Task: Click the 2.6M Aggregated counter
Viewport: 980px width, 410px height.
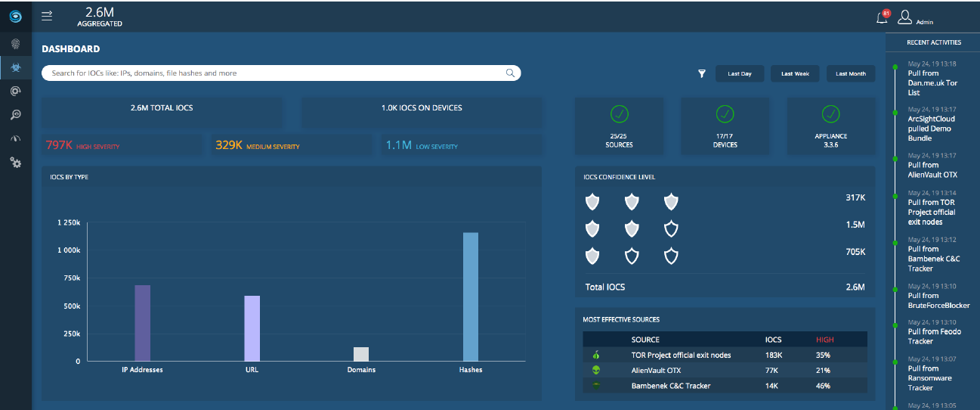Action: click(x=100, y=16)
